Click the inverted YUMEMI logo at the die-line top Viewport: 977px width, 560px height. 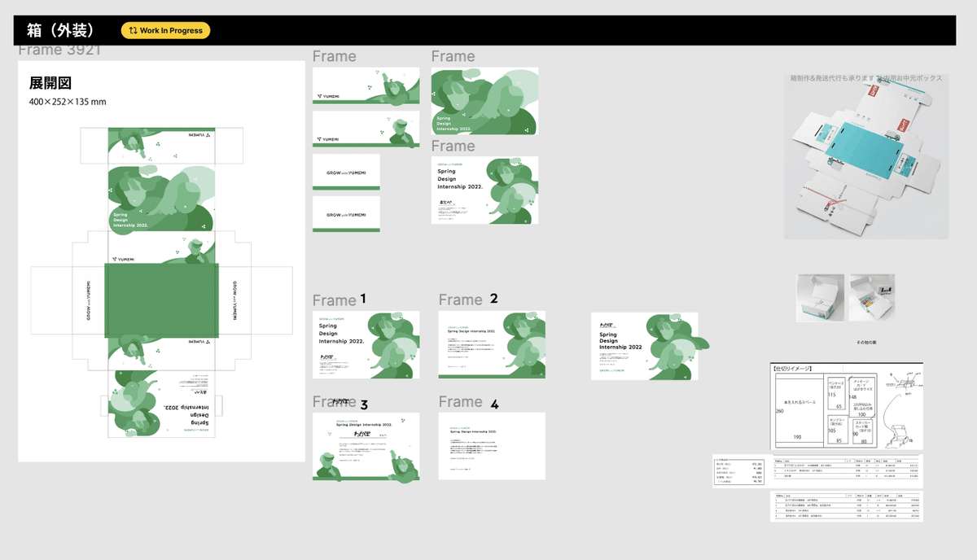(x=199, y=134)
